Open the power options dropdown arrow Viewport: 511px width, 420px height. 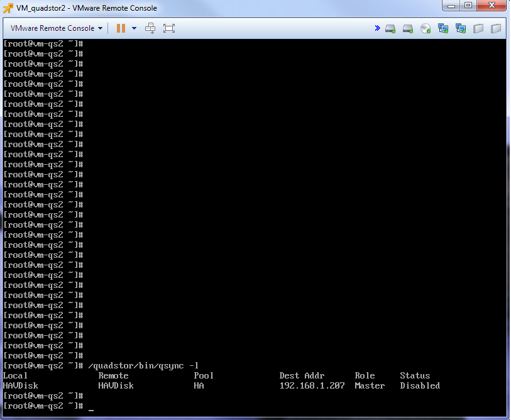tap(134, 28)
